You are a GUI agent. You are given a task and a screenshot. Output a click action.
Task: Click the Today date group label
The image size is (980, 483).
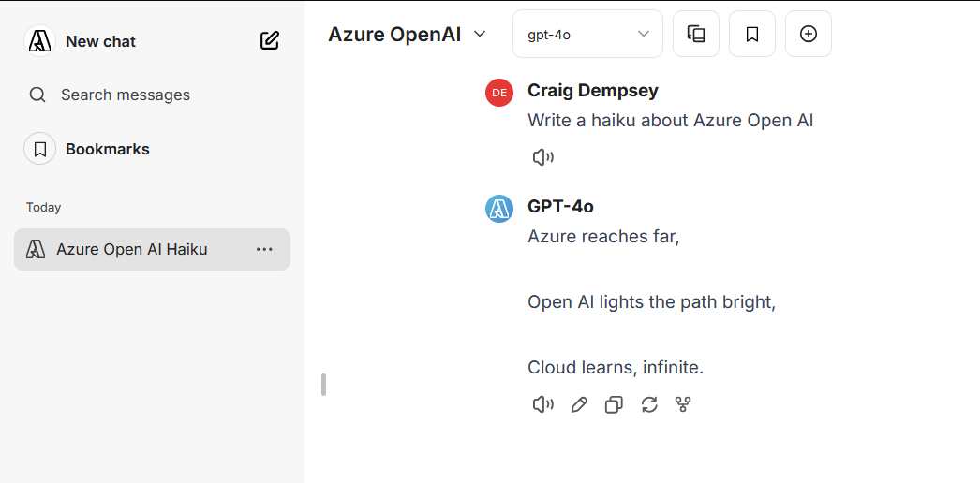(x=44, y=207)
